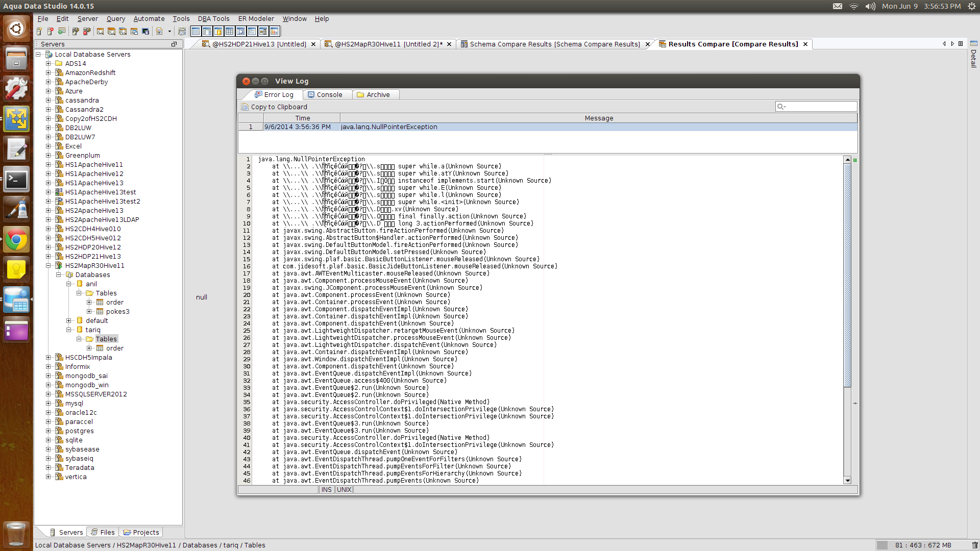Click the garbage collector trash icon
980x551 pixels.
tap(974, 545)
